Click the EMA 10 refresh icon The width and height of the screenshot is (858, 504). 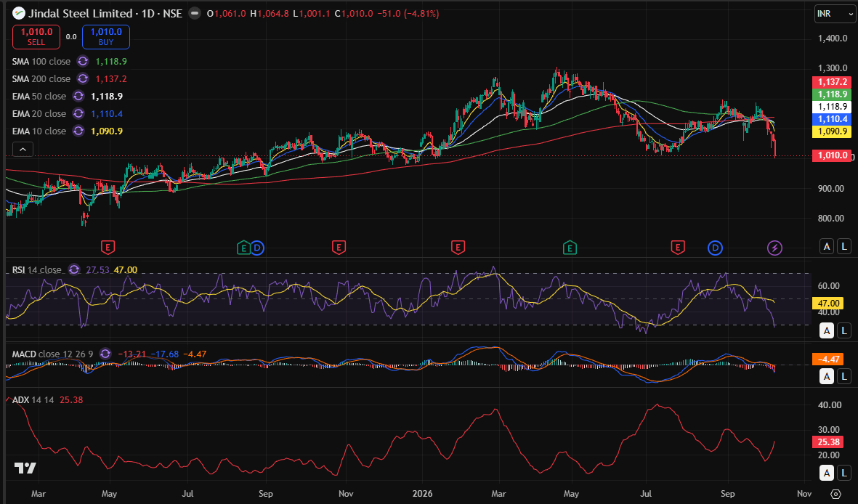pyautogui.click(x=78, y=131)
